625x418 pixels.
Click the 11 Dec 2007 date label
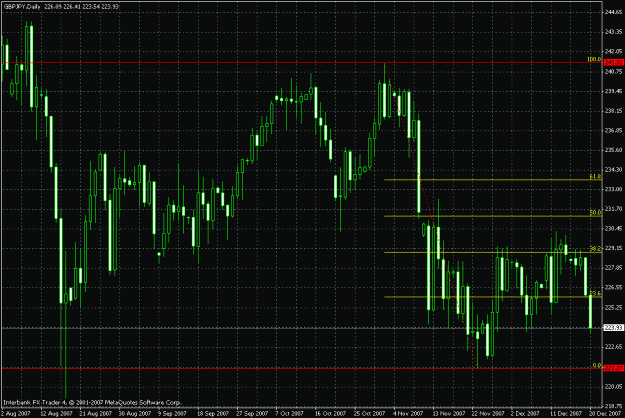(566, 414)
